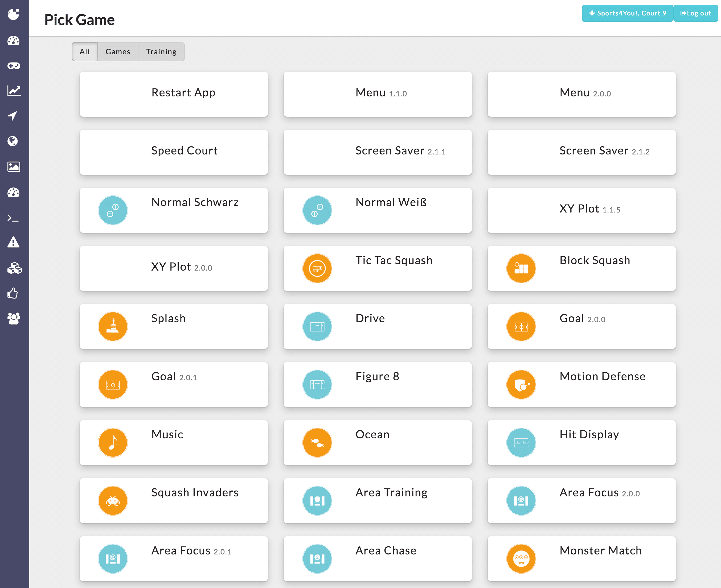Viewport: 721px width, 588px height.
Task: Click the location arrow sidebar icon
Action: click(x=13, y=116)
